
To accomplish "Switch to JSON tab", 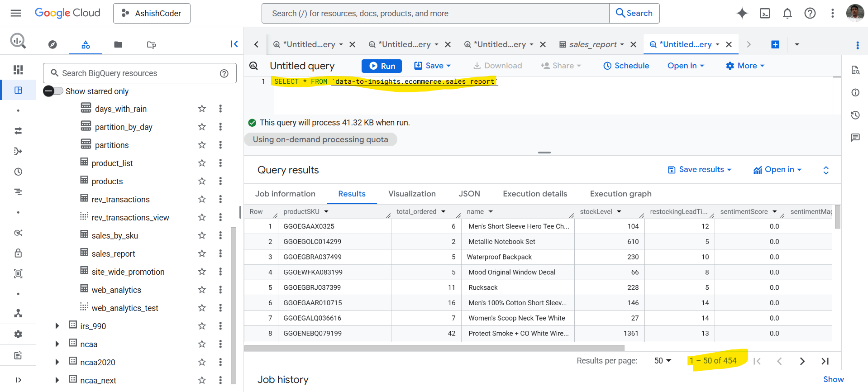I will [x=469, y=194].
